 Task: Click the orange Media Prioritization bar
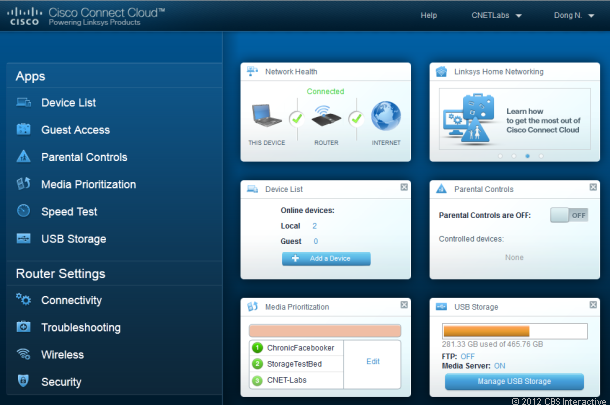[x=325, y=331]
